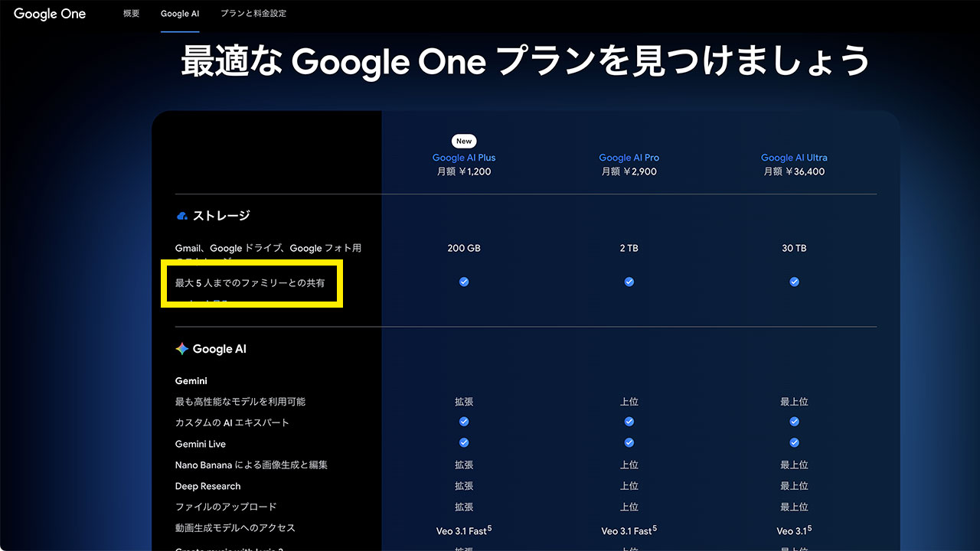Click the Google One logo

pos(49,14)
